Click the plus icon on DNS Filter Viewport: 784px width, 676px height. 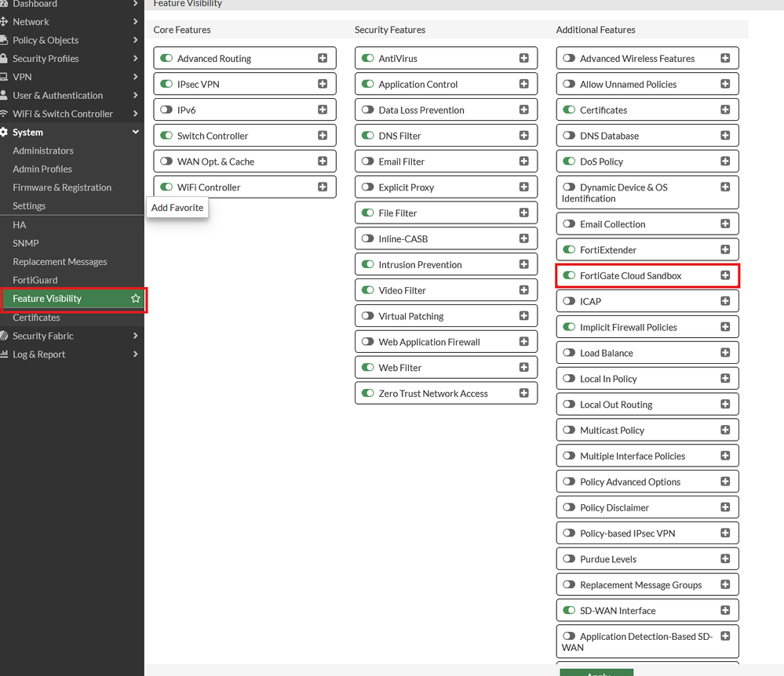pos(524,136)
